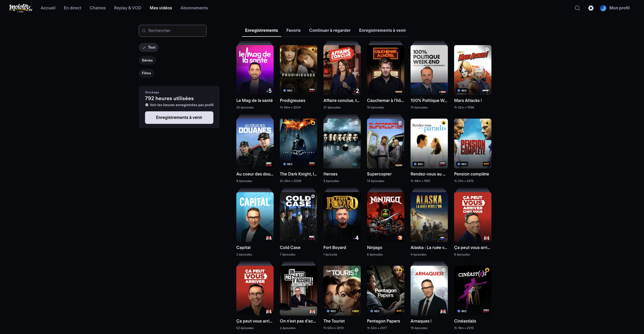Click the Pension complète title text

coord(472,174)
